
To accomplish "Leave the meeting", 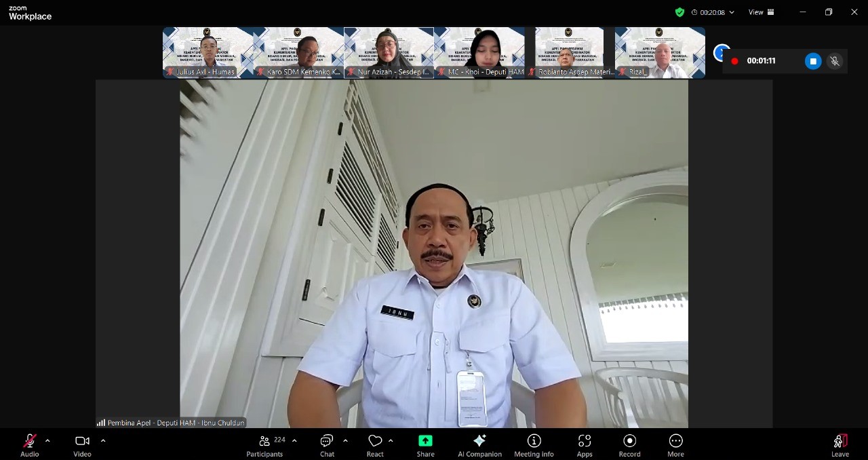I will (840, 442).
